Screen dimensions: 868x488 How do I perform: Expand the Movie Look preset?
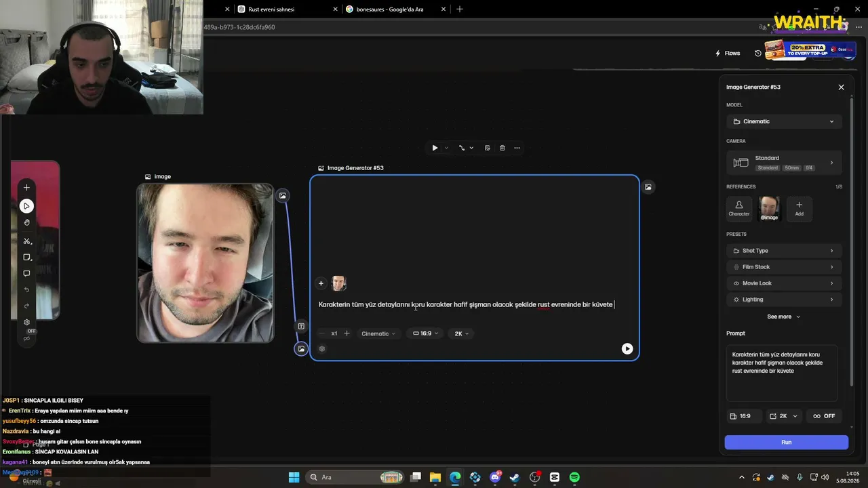(x=784, y=283)
